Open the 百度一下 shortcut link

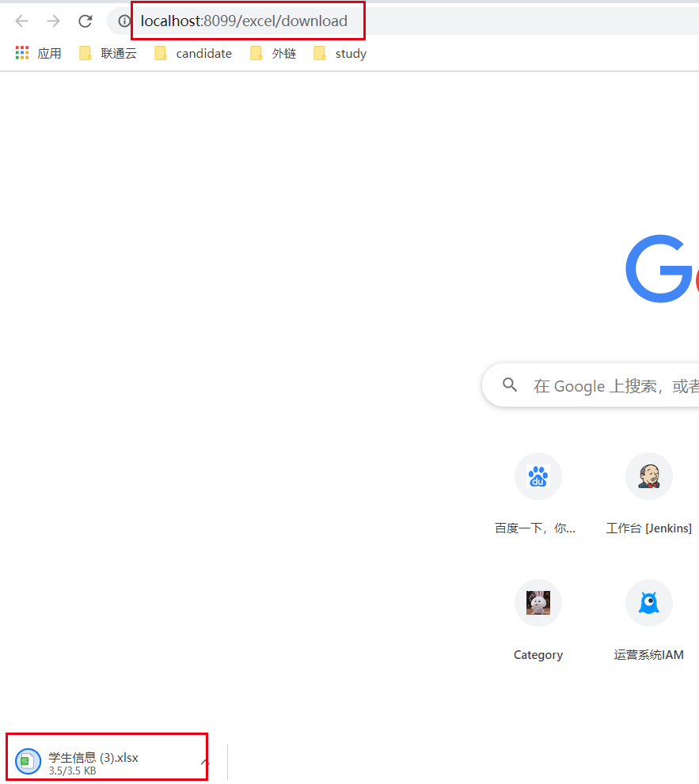point(538,528)
